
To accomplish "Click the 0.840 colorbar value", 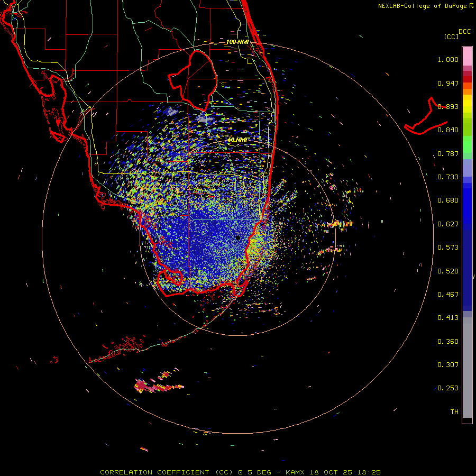I will (448, 130).
